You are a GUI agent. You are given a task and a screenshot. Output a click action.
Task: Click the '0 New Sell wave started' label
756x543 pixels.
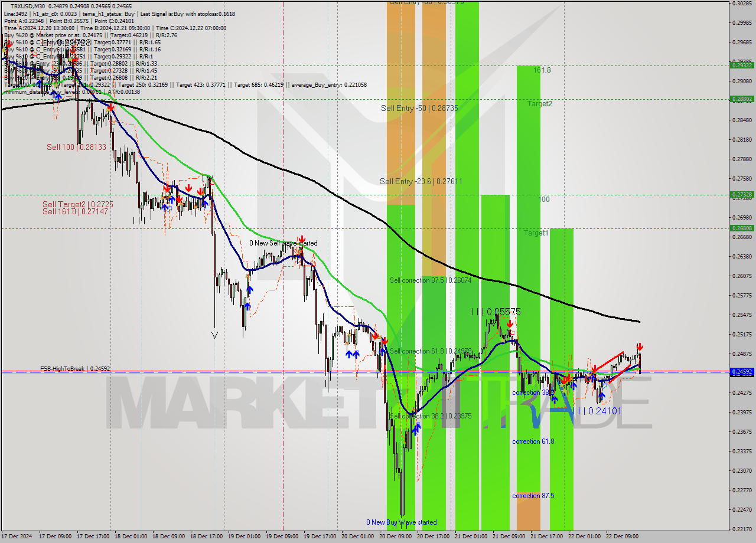(x=283, y=243)
